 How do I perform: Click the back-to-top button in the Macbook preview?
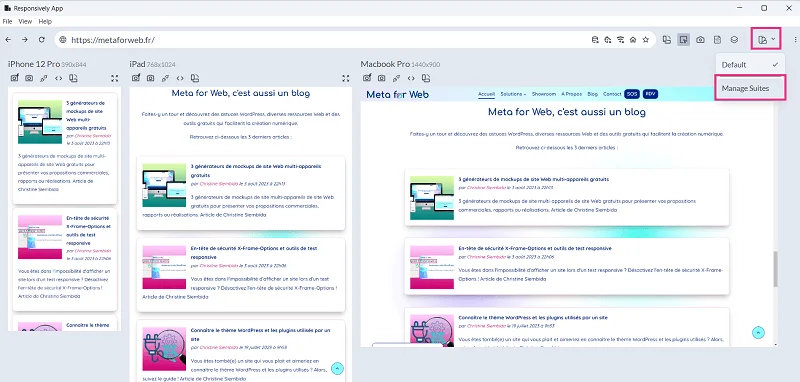758,333
